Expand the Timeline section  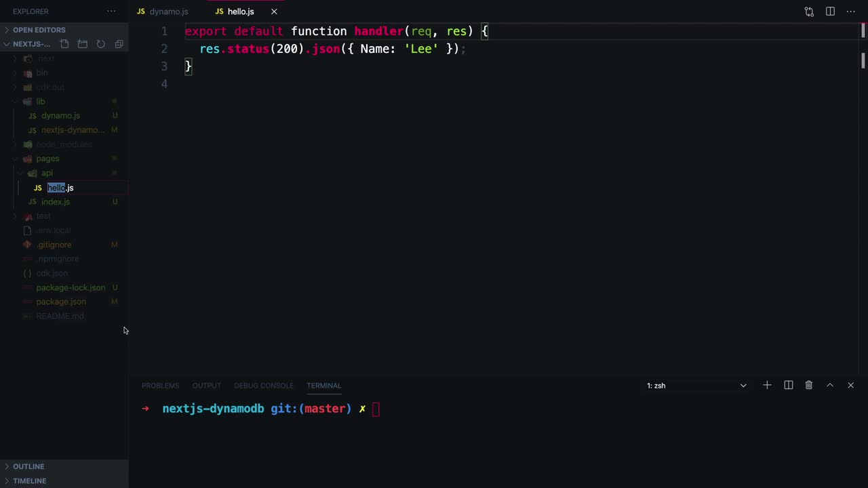point(29,481)
